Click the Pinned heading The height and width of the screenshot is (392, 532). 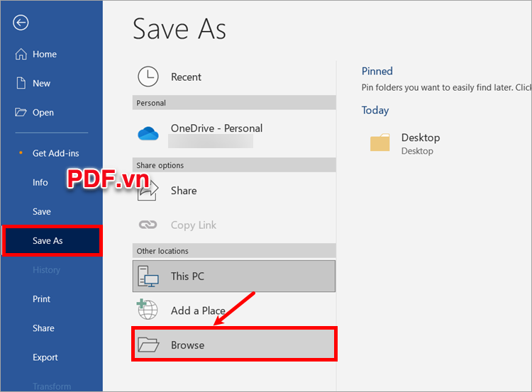coord(377,71)
